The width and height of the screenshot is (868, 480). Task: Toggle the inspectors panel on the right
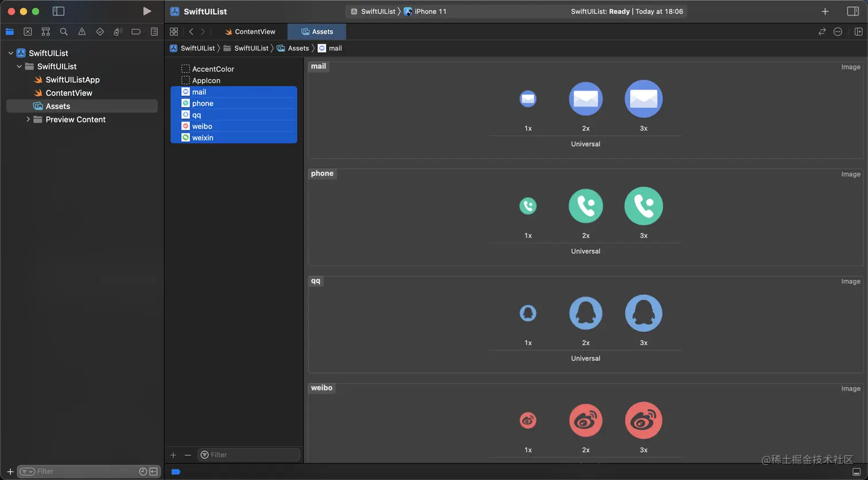(853, 11)
